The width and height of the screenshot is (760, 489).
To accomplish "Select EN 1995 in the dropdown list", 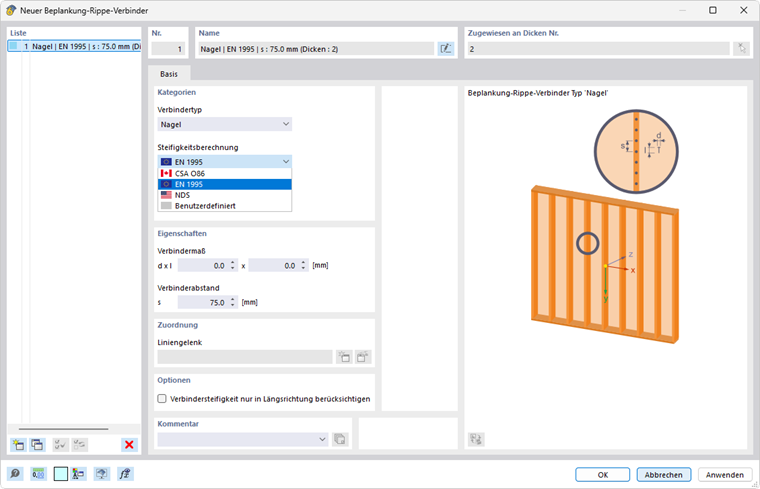I will coord(224,184).
